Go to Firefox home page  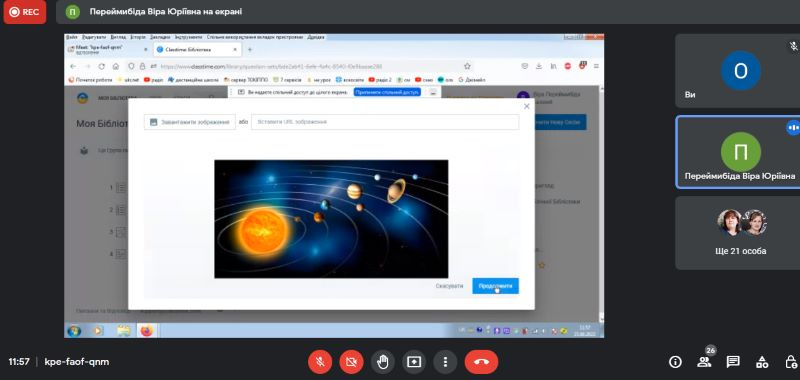click(116, 66)
